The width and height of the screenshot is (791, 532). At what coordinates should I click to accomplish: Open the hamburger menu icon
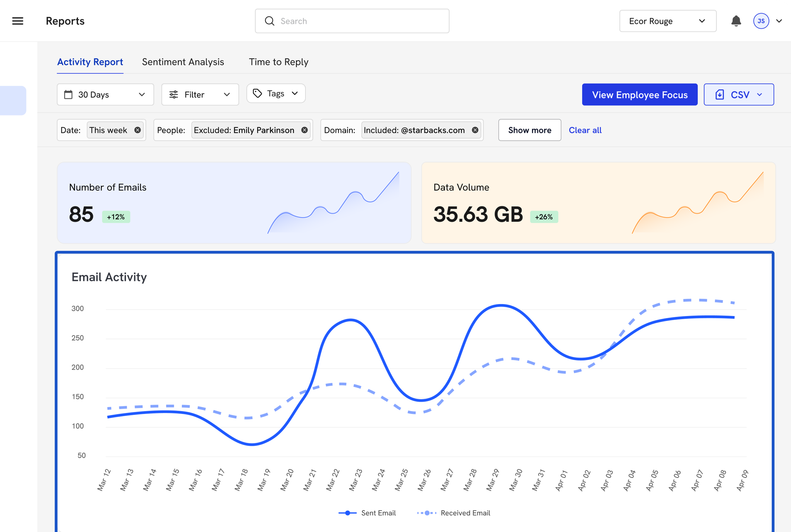[18, 21]
